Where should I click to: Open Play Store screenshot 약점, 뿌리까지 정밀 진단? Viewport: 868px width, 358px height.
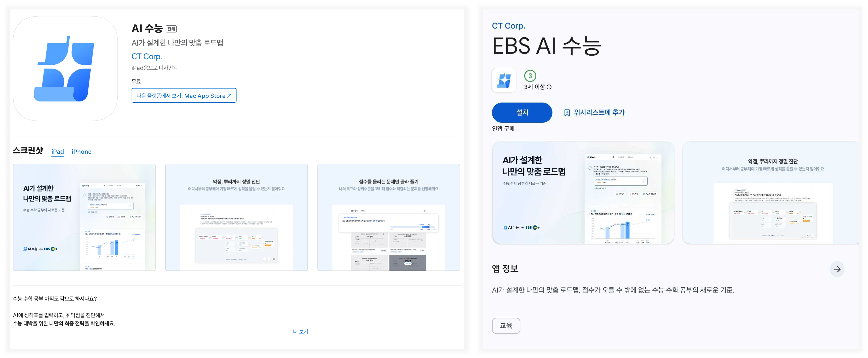coord(770,193)
